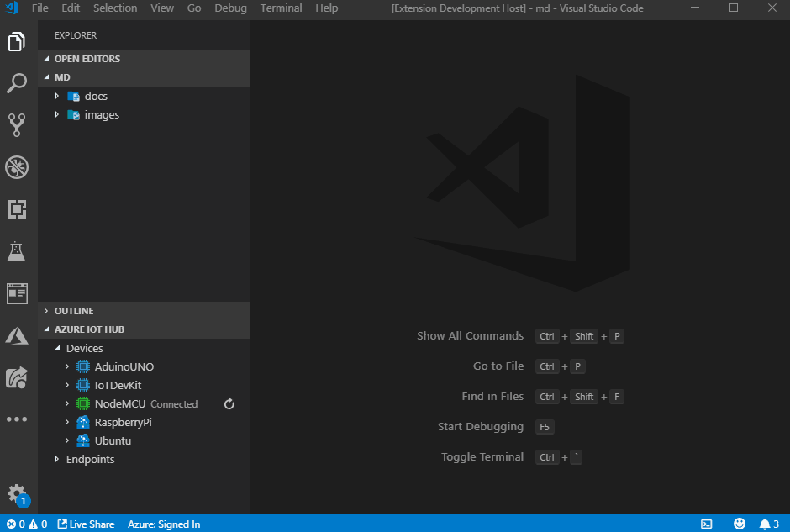Expand the Outline section
This screenshot has width=790, height=532.
click(x=46, y=311)
